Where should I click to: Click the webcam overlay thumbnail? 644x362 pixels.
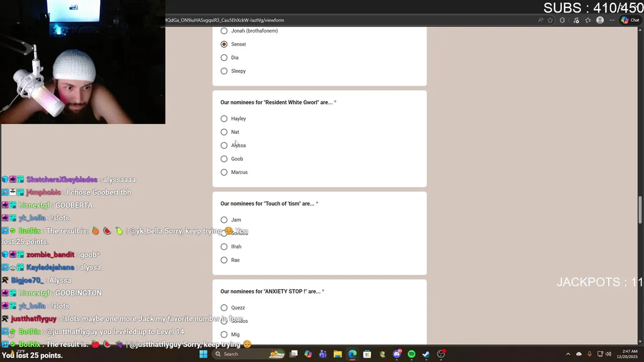point(83,62)
